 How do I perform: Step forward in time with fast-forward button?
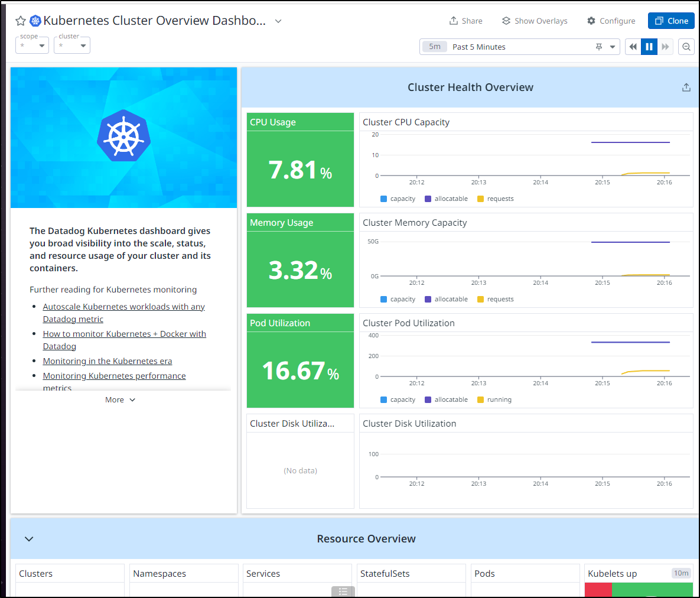pyautogui.click(x=665, y=47)
